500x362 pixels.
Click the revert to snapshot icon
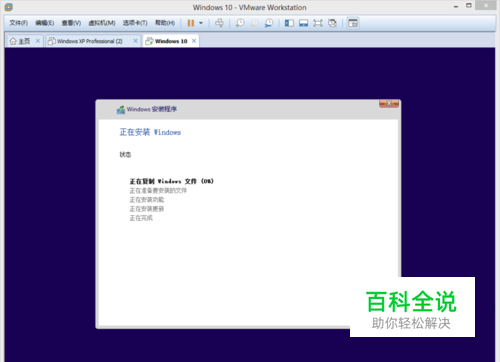pyautogui.click(x=254, y=23)
